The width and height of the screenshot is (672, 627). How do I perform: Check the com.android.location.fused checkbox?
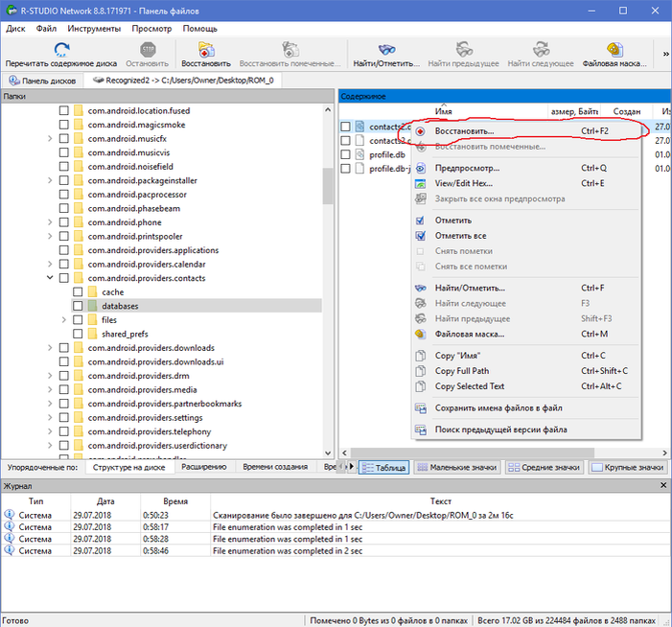point(64,110)
